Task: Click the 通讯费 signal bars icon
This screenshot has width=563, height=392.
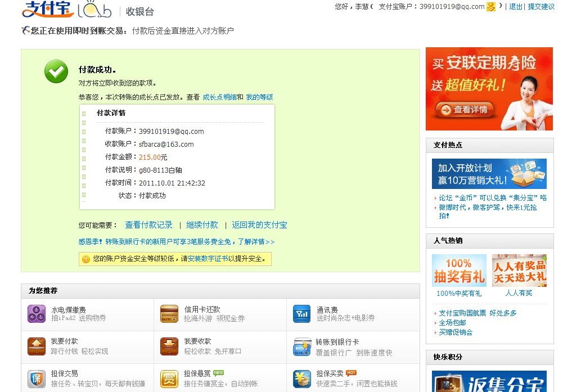Action: coord(302,314)
